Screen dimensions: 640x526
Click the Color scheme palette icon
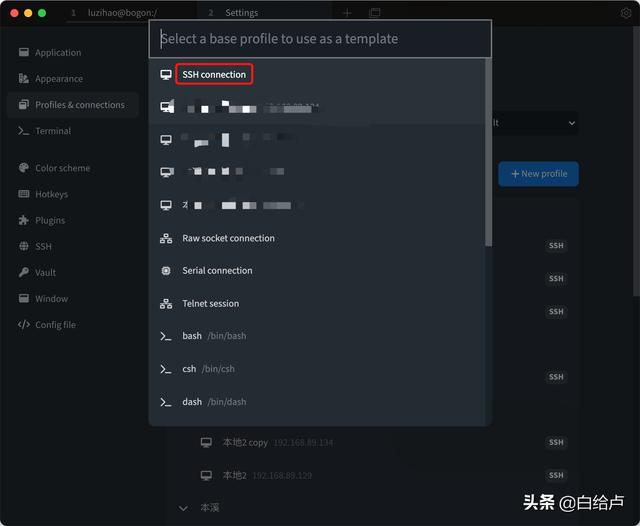click(24, 167)
